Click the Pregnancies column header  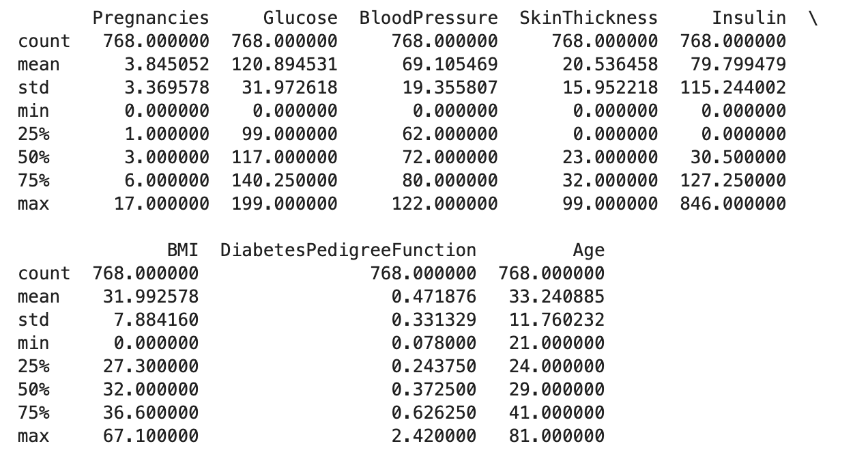(151, 18)
